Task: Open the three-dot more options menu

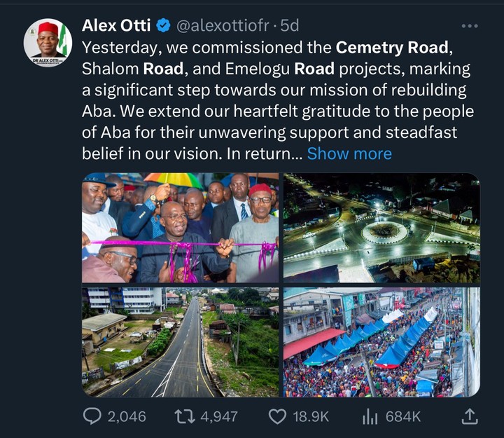Action: click(x=470, y=26)
